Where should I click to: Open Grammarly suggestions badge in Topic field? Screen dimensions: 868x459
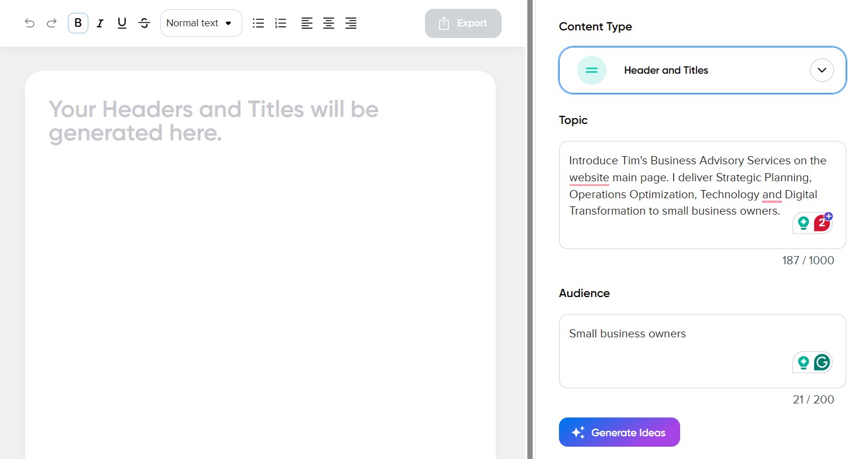point(822,223)
